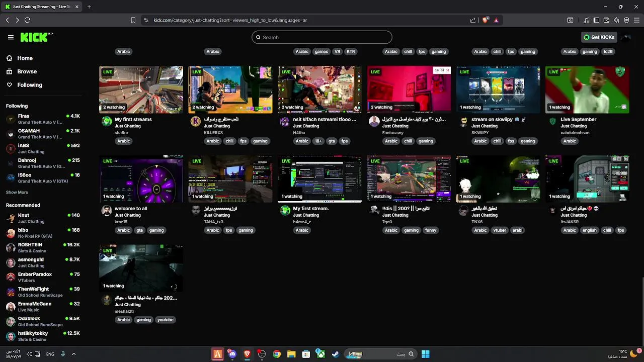Select the english tag under itsJAKSR
Image resolution: width=644 pixels, height=362 pixels.
click(x=589, y=230)
